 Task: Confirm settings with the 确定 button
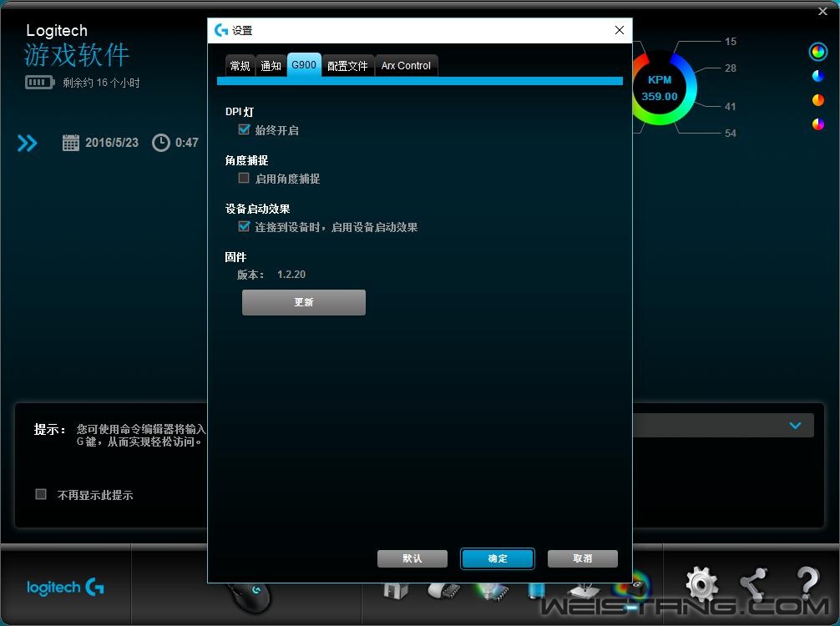498,558
